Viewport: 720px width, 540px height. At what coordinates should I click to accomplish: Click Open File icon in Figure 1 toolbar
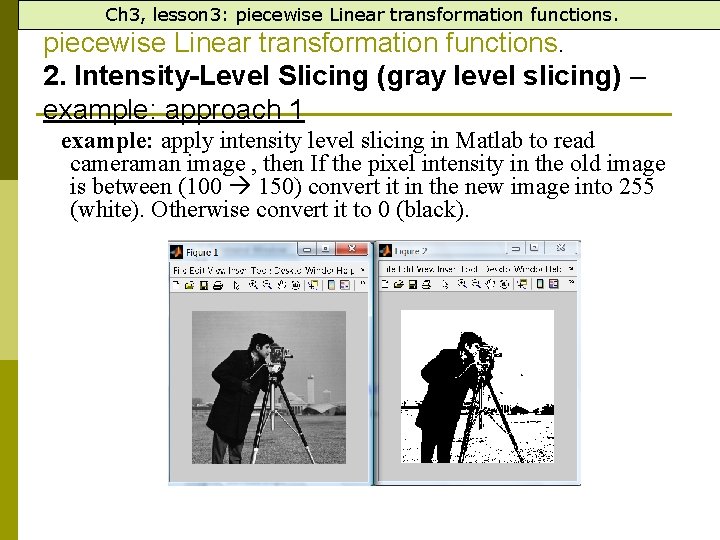[x=189, y=286]
